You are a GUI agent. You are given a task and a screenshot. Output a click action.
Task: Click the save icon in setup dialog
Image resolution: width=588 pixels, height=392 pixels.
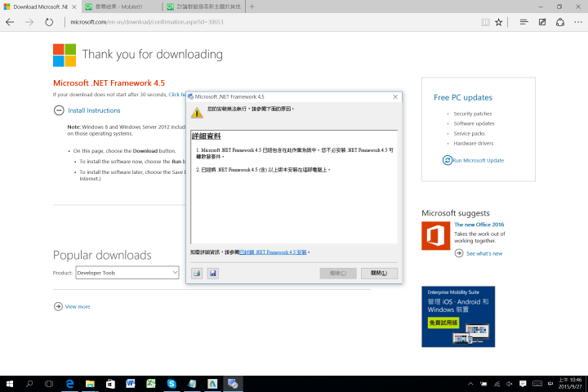[212, 274]
